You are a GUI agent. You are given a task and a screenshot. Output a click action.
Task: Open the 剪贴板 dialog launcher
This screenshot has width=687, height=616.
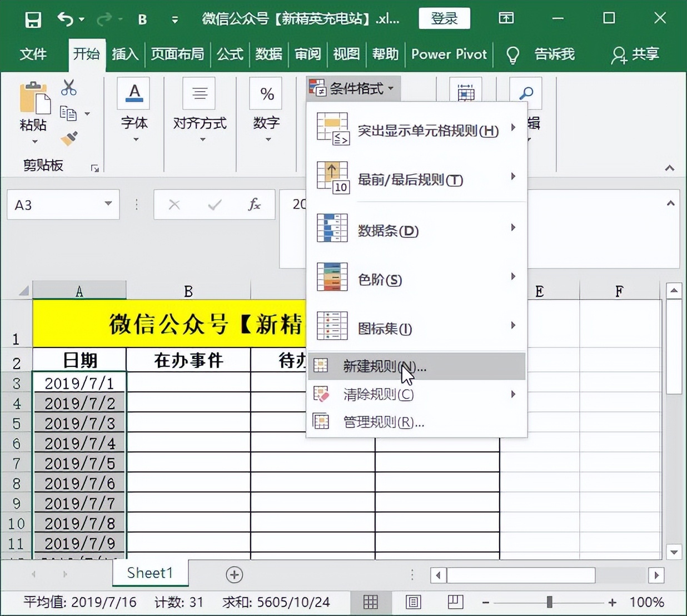94,168
